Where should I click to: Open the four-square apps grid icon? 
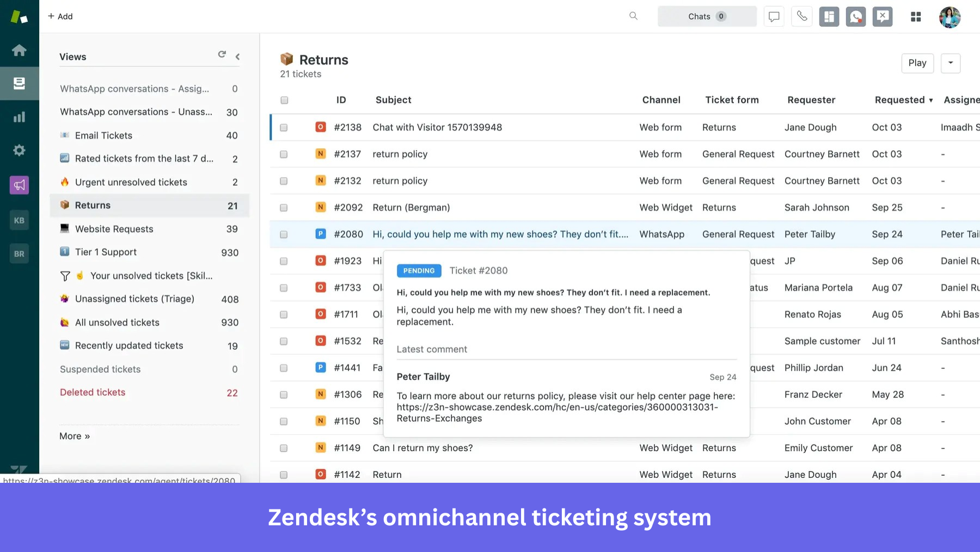tap(916, 17)
